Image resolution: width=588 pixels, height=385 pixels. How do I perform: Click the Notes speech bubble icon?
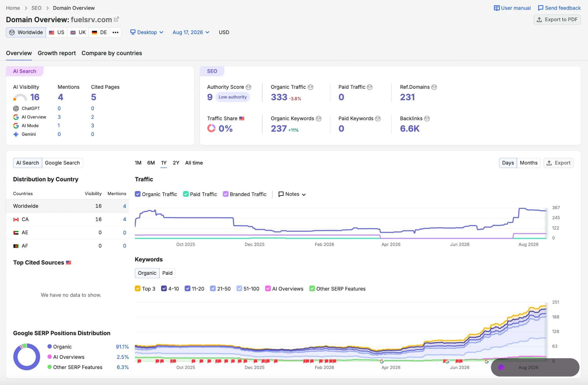coord(281,194)
